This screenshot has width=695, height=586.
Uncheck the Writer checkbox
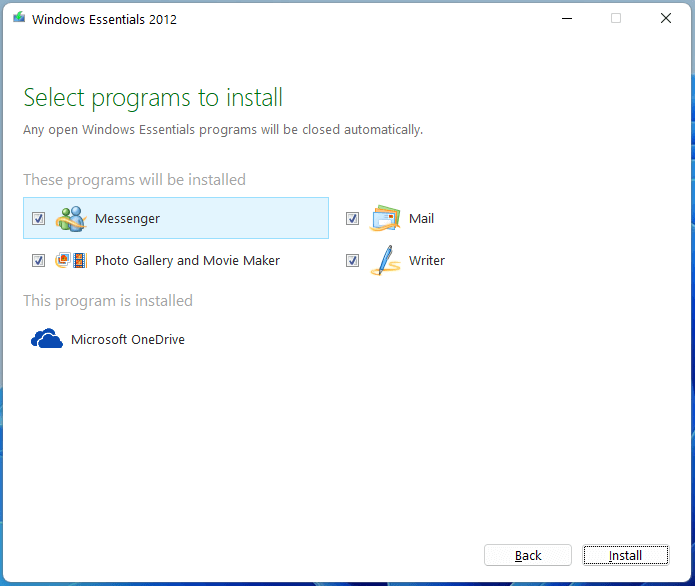(x=352, y=260)
